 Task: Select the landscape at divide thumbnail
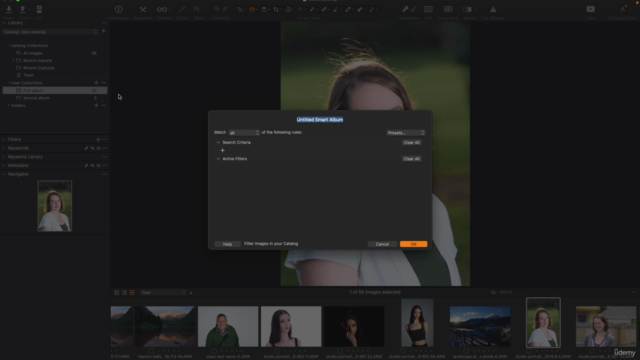480,327
